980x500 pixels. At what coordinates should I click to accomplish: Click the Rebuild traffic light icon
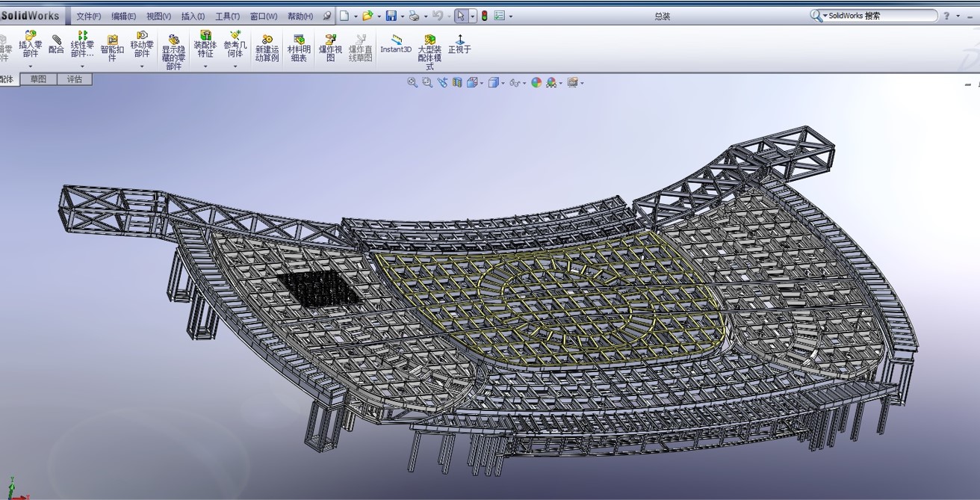[x=484, y=16]
